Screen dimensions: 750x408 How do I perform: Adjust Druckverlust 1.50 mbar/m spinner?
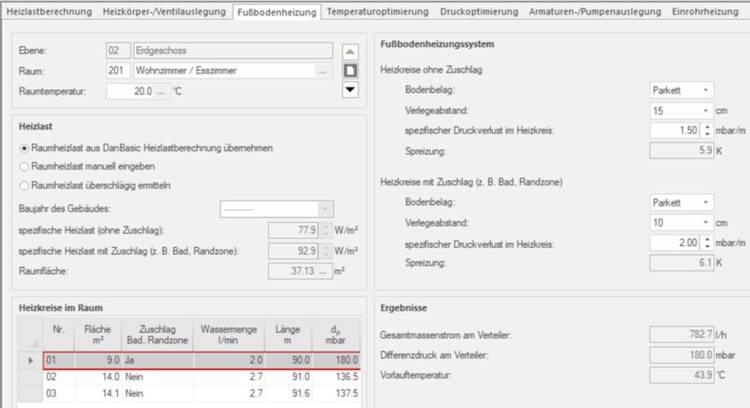click(707, 130)
